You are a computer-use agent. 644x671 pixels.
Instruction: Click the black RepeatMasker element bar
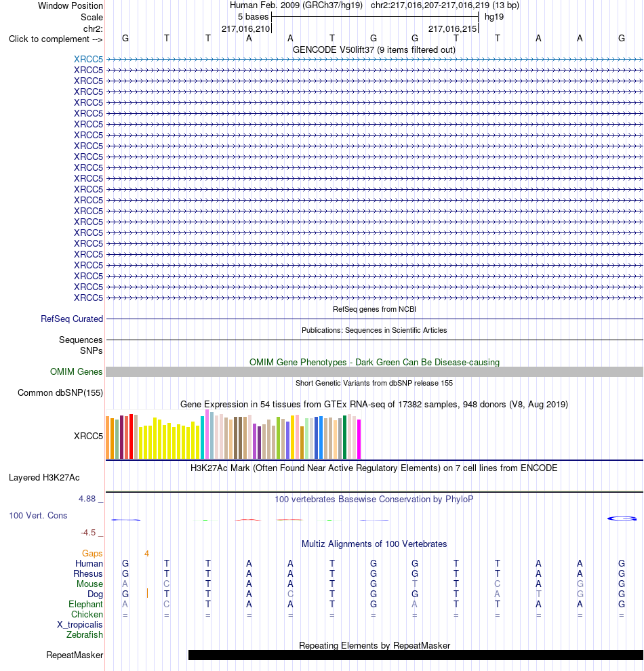[416, 655]
